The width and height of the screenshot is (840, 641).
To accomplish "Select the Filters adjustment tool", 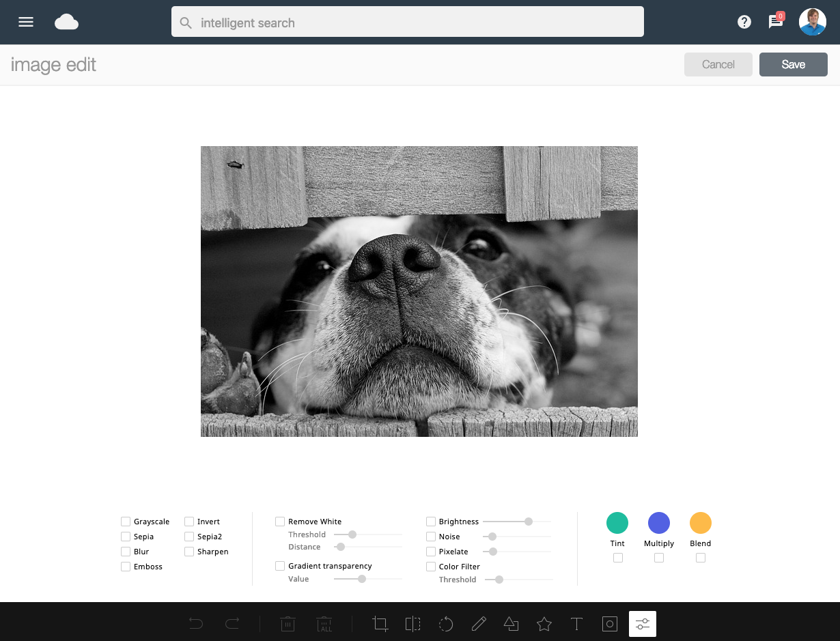I will [x=642, y=623].
